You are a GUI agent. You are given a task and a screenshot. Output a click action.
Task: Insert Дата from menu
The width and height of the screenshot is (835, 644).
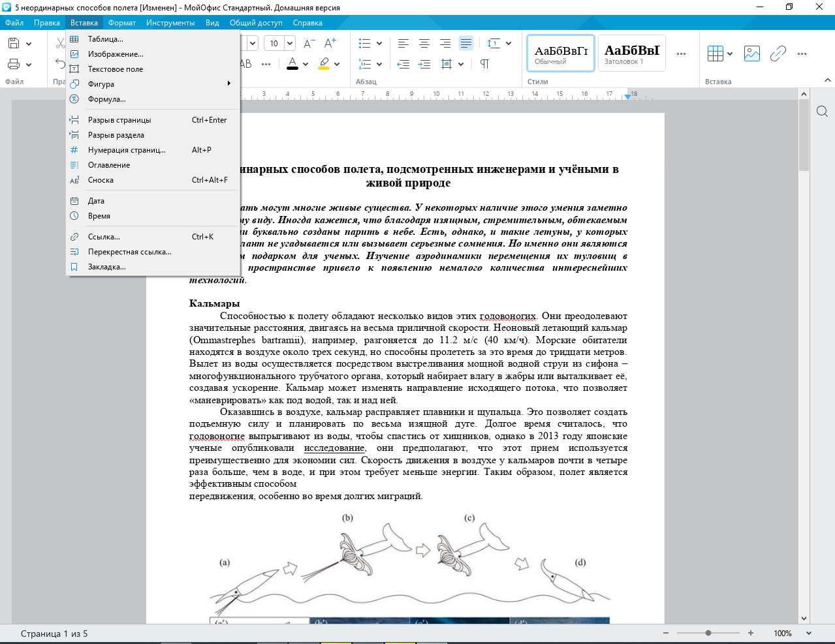(153, 201)
